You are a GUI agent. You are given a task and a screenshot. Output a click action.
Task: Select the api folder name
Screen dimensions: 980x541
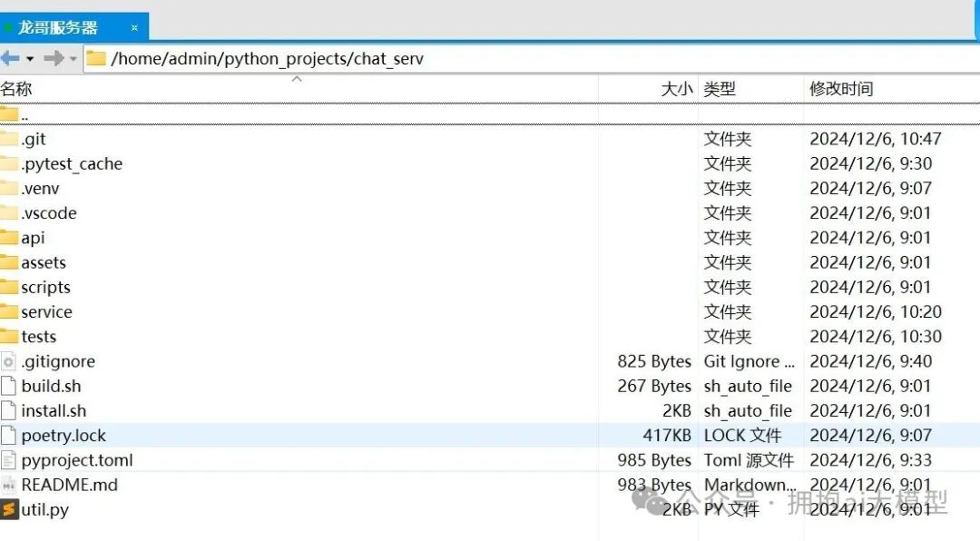pos(34,239)
